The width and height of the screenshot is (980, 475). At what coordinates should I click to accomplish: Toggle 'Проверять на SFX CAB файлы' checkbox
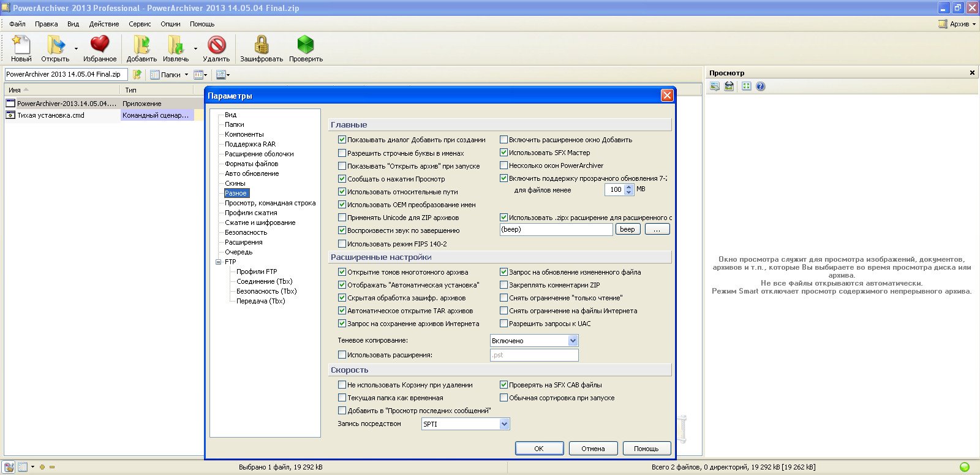(x=504, y=385)
